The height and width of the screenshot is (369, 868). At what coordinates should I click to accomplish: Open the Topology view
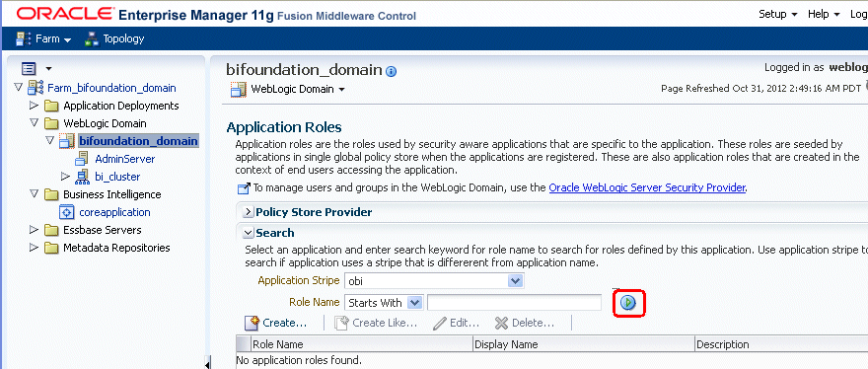tap(123, 38)
